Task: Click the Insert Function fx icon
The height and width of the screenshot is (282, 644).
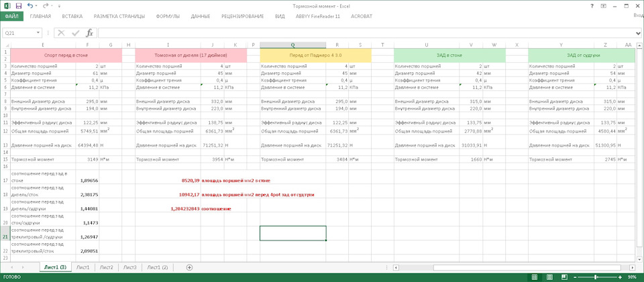Action: 89,32
